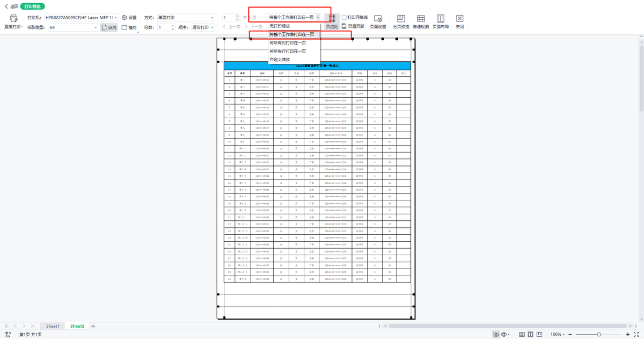
Task: Open the 方式 单面打印 dropdown
Action: [x=185, y=17]
